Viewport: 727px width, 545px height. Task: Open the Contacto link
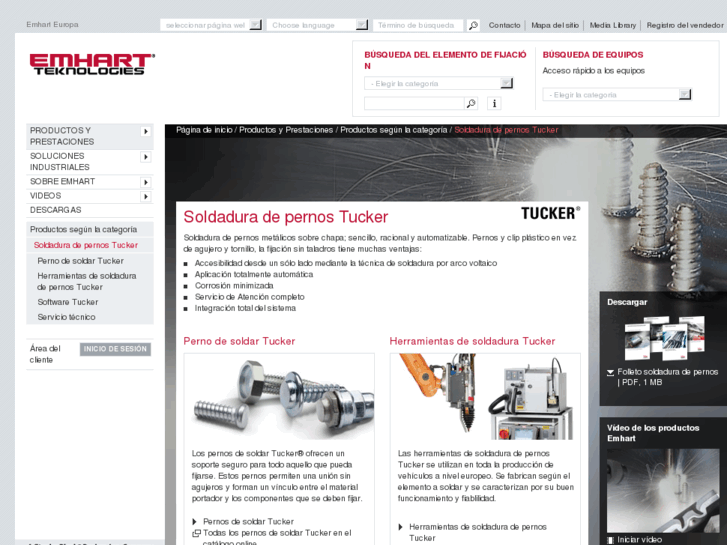coord(504,25)
